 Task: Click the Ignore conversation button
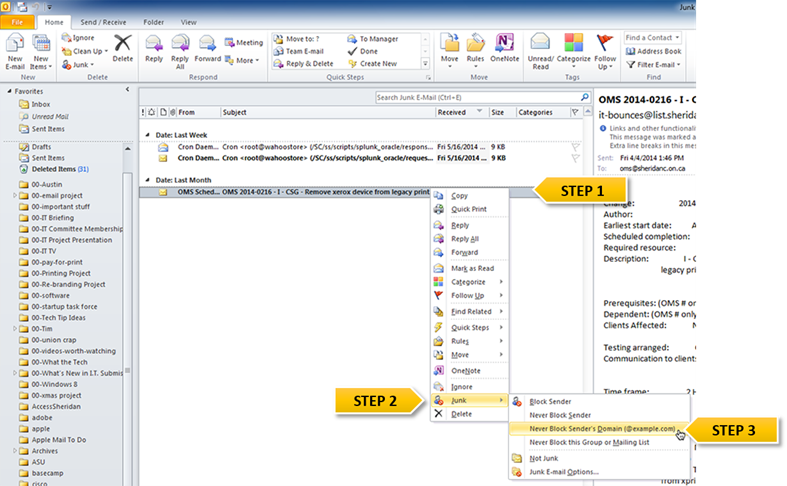coord(78,38)
